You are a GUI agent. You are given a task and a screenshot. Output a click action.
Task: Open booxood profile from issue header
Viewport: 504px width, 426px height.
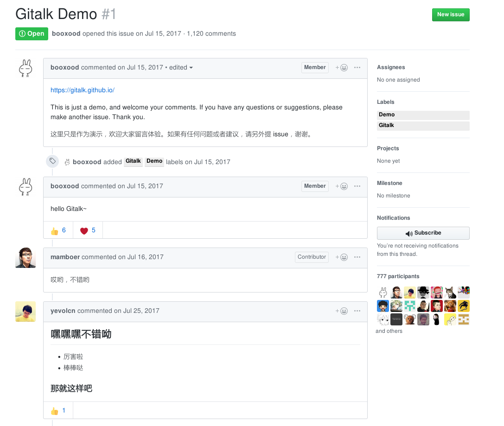pyautogui.click(x=66, y=34)
